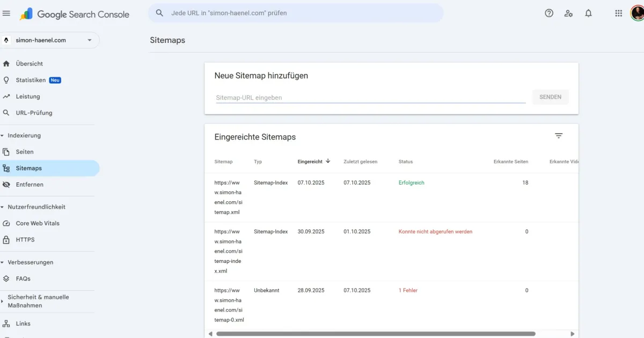Click the Core Web Vitals gauge icon
This screenshot has width=644, height=338.
[x=6, y=223]
